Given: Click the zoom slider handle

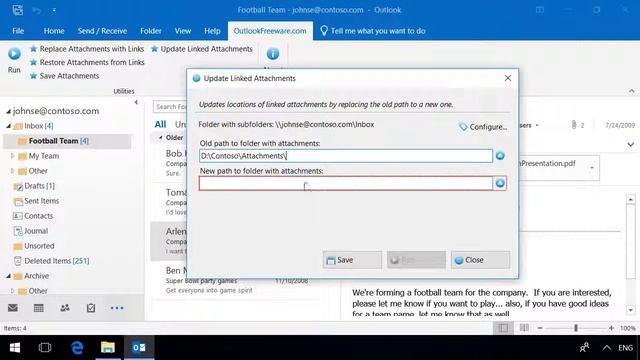Looking at the screenshot, I should [576, 328].
